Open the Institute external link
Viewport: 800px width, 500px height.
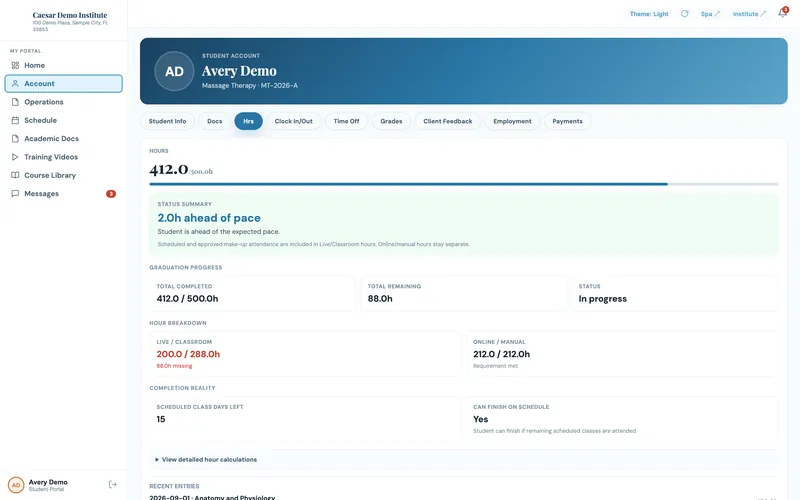point(749,14)
